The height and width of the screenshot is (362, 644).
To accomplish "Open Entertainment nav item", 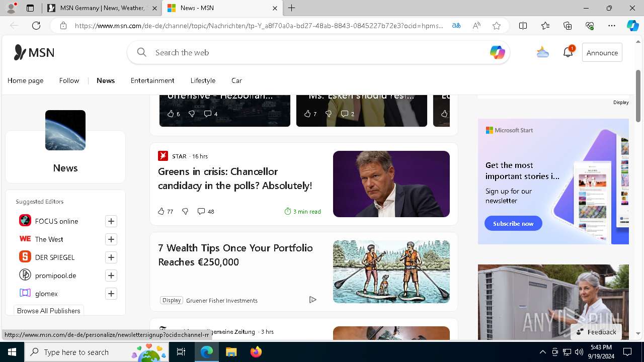I will click(152, 80).
